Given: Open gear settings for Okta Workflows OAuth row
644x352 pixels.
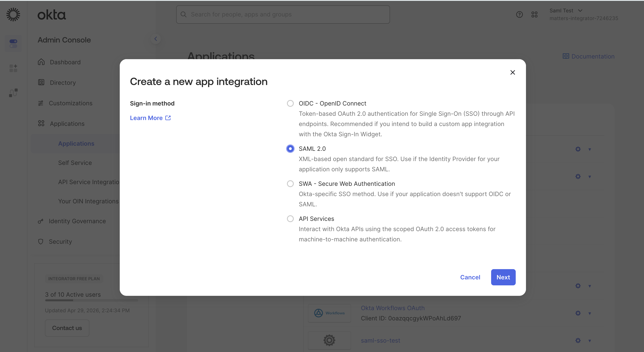Looking at the screenshot, I should pos(578,313).
